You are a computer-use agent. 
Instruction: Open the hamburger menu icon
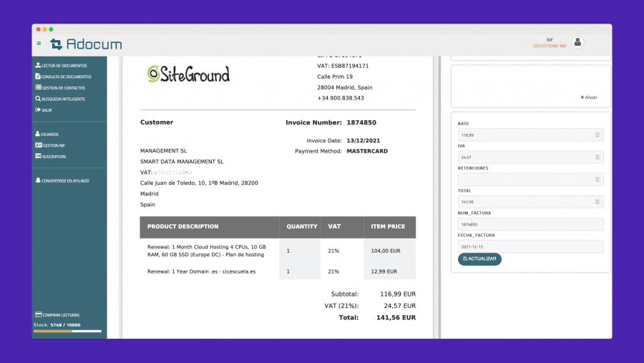[x=39, y=43]
